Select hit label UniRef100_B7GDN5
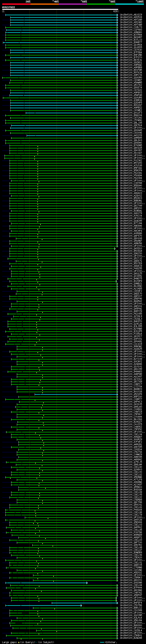This screenshot has height=644, width=146. tap(131, 145)
